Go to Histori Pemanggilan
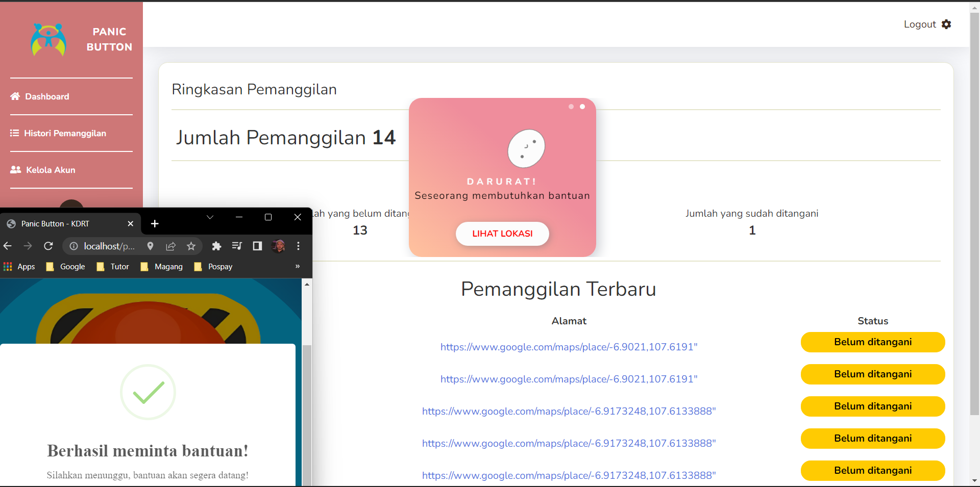Image resolution: width=980 pixels, height=487 pixels. tap(65, 133)
